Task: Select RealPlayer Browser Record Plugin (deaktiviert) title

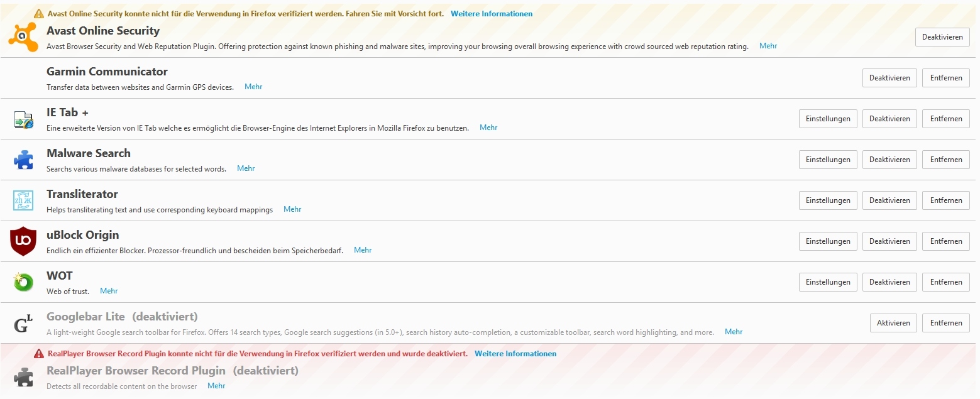Action: pyautogui.click(x=172, y=371)
